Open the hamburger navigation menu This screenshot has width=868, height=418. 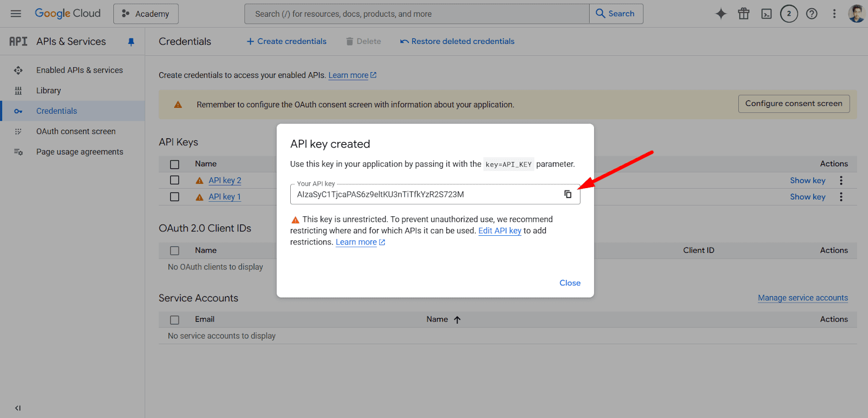click(x=16, y=14)
